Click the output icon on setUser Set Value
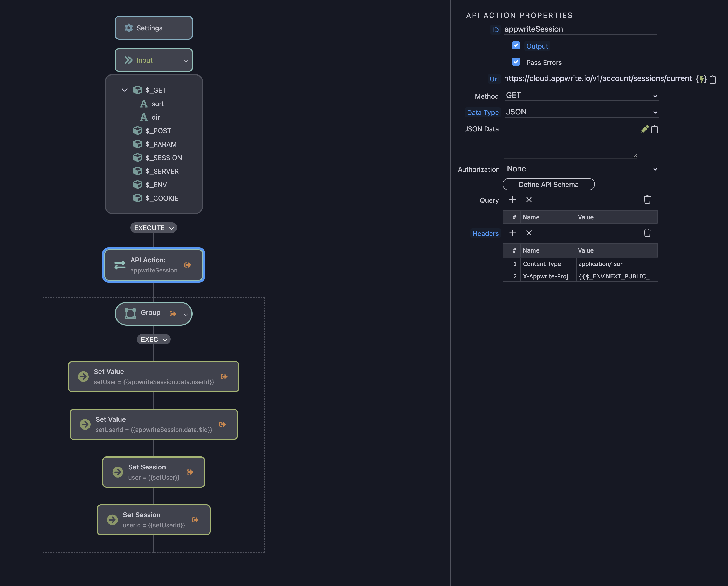The width and height of the screenshot is (728, 586). point(224,377)
